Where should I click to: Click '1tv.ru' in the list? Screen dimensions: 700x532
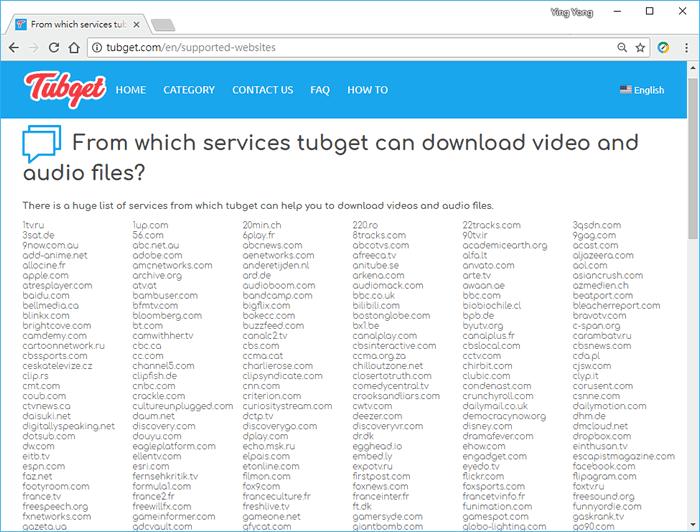coord(33,225)
